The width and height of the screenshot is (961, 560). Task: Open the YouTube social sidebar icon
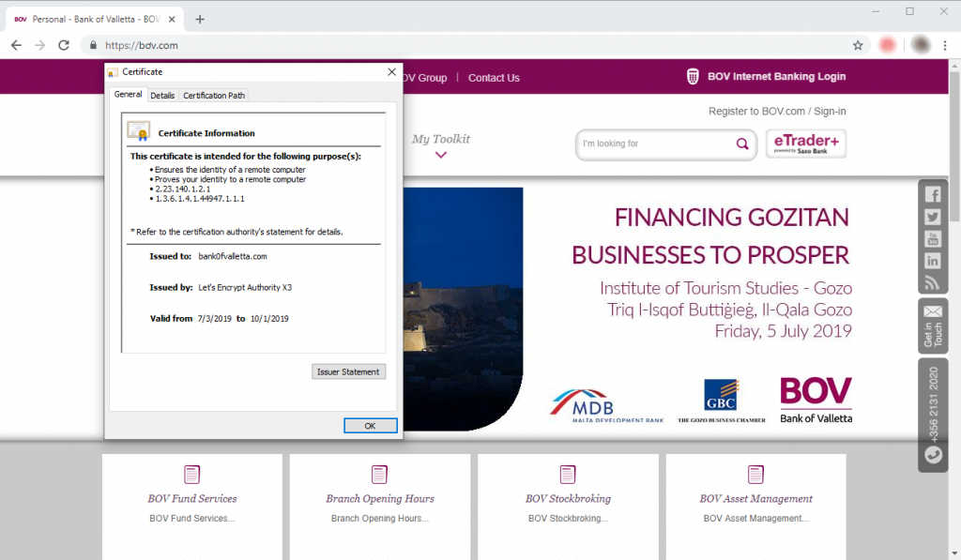click(x=933, y=239)
